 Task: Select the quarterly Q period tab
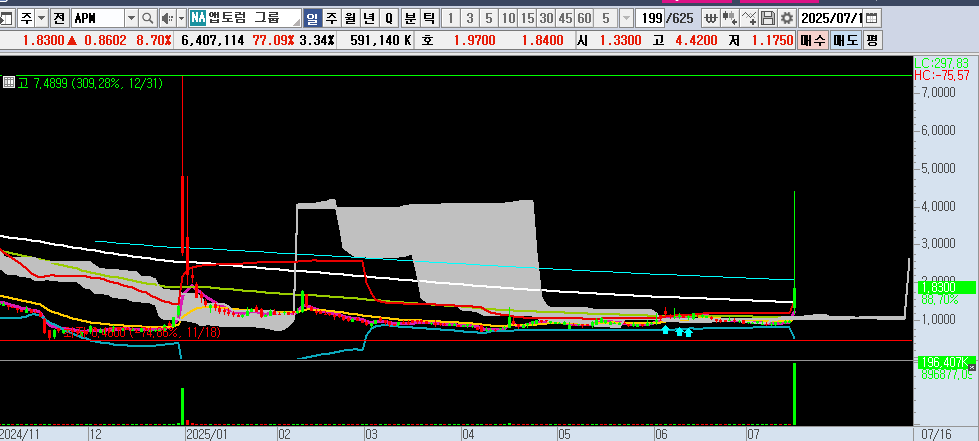pos(389,18)
